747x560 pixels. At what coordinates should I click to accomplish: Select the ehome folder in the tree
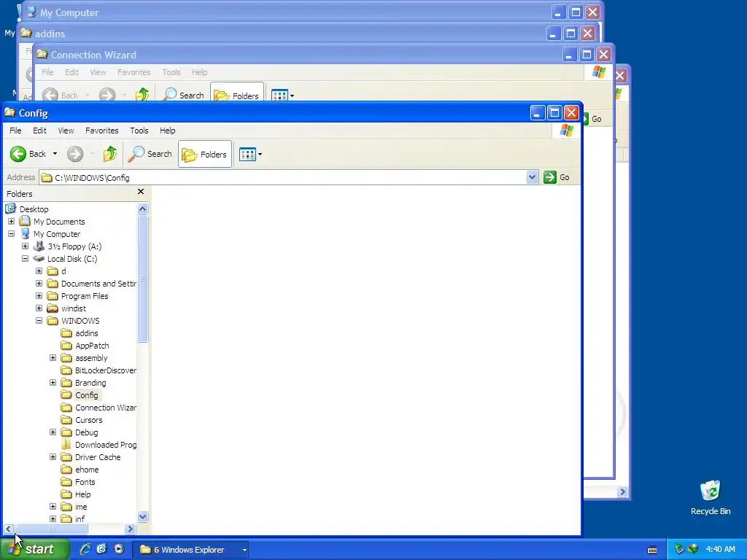[87, 470]
